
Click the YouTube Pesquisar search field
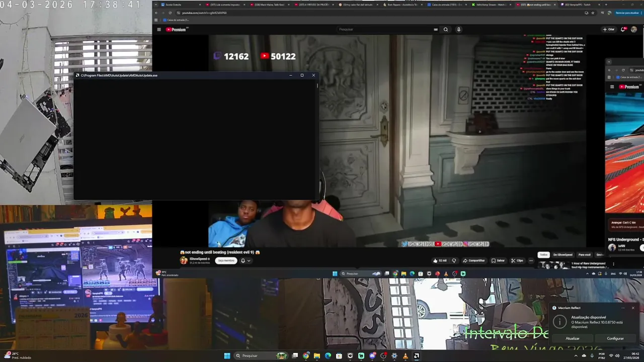coord(385,29)
